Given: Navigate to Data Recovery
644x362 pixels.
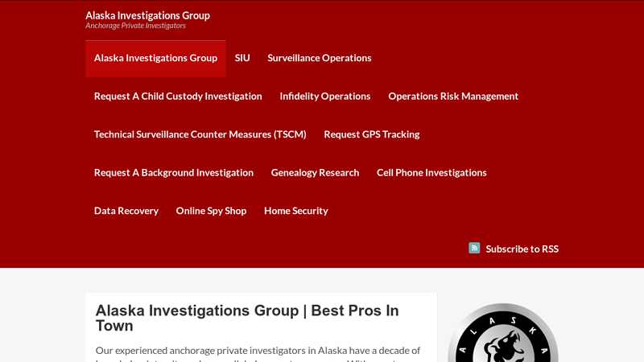Looking at the screenshot, I should (x=126, y=211).
